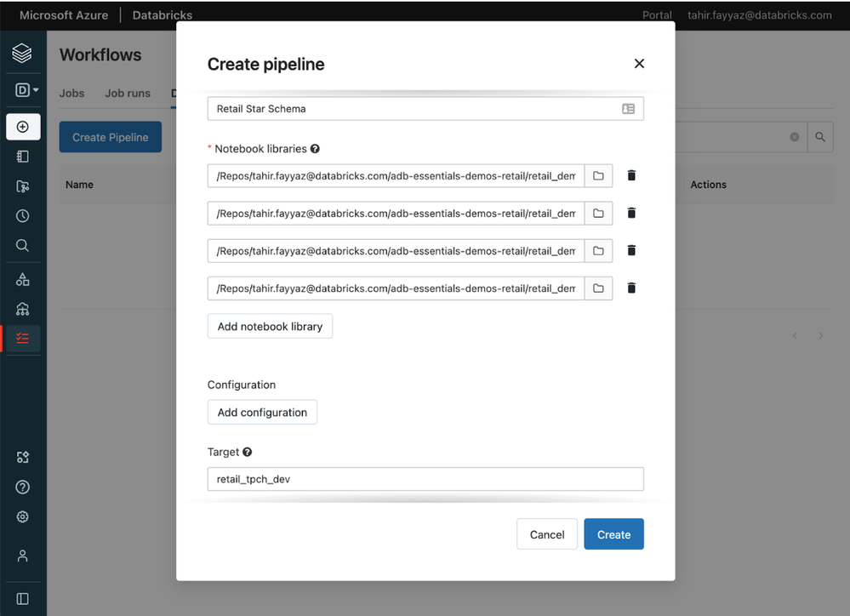
Task: Open Repos icon in sidebar
Action: tap(23, 186)
